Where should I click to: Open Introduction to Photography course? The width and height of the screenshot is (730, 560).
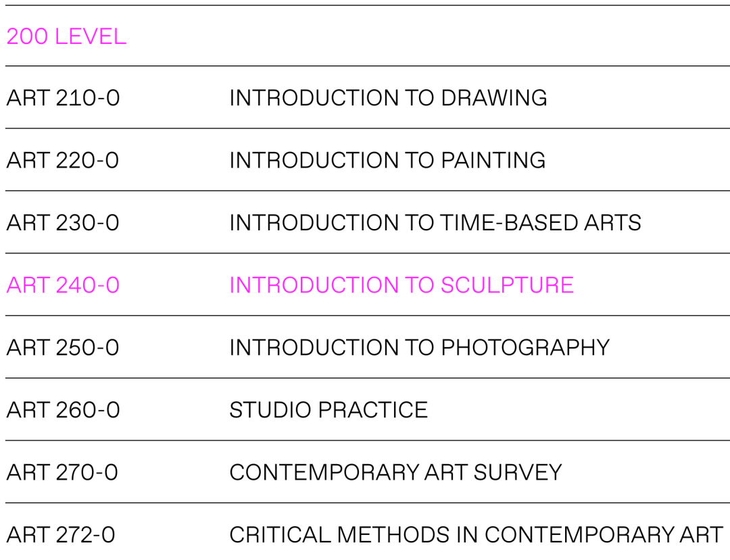419,348
